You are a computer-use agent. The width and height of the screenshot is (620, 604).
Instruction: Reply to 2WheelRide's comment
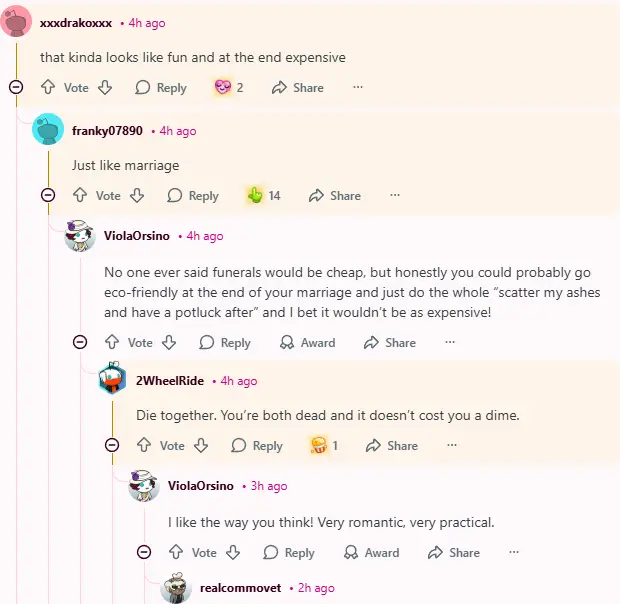(x=257, y=446)
